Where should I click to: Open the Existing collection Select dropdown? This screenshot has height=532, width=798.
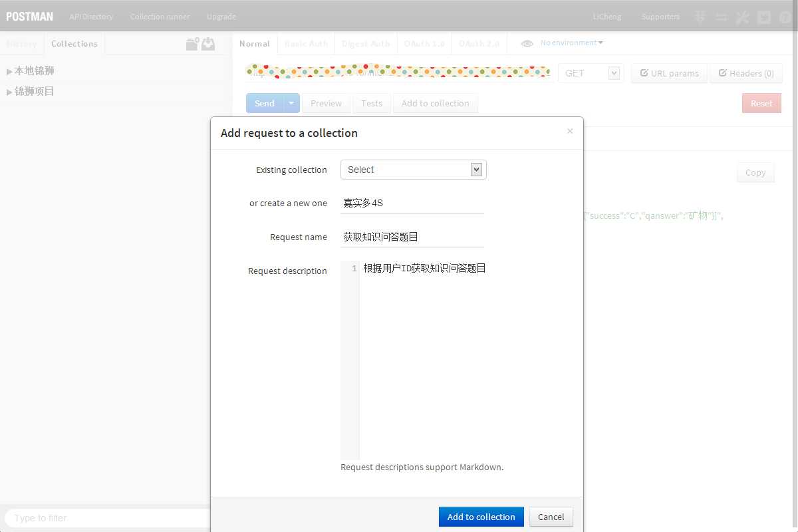tap(414, 170)
